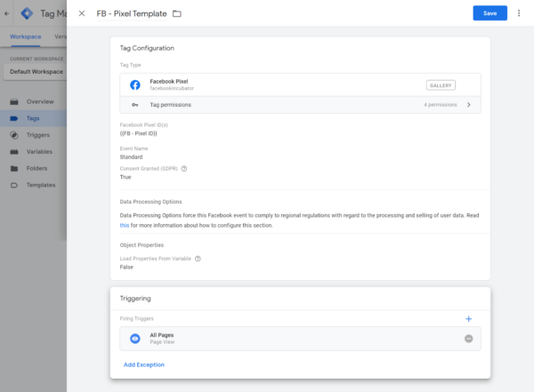Select Tags in the sidebar
This screenshot has height=392, width=534.
(34, 118)
